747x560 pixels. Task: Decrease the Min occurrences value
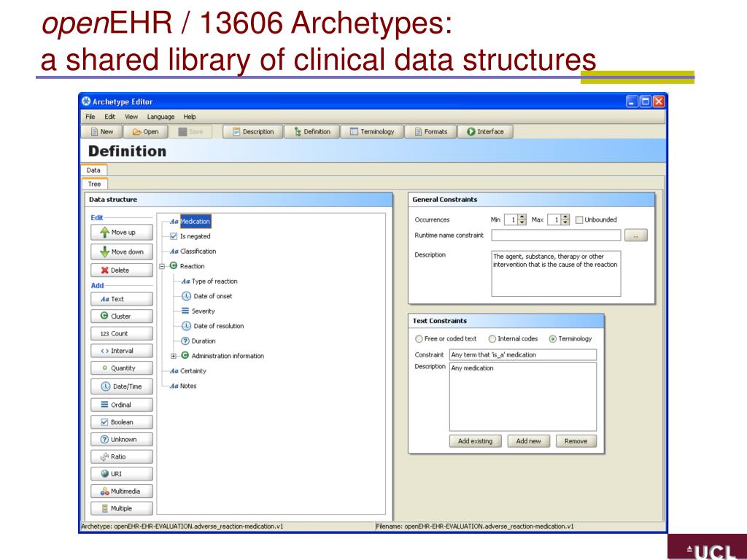522,222
